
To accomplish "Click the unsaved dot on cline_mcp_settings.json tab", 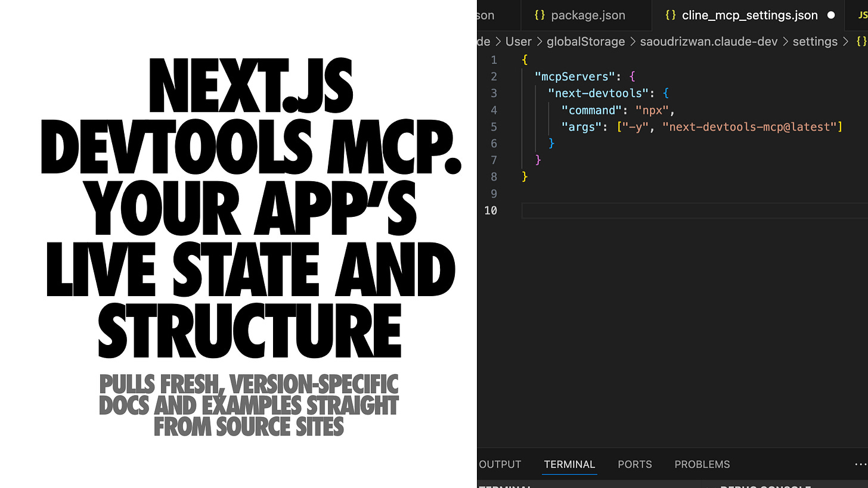I will (831, 15).
